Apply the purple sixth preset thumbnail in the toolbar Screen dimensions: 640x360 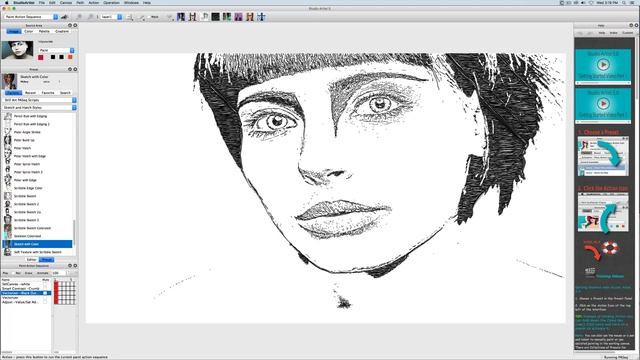pyautogui.click(x=238, y=17)
